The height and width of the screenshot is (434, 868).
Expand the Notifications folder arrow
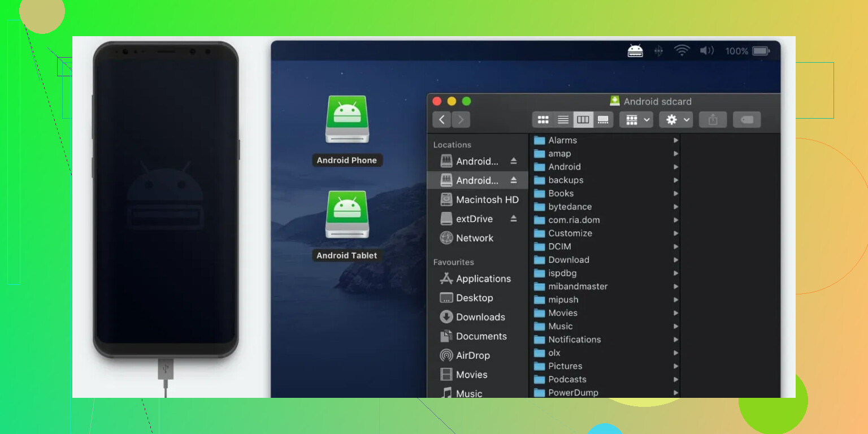pyautogui.click(x=675, y=340)
